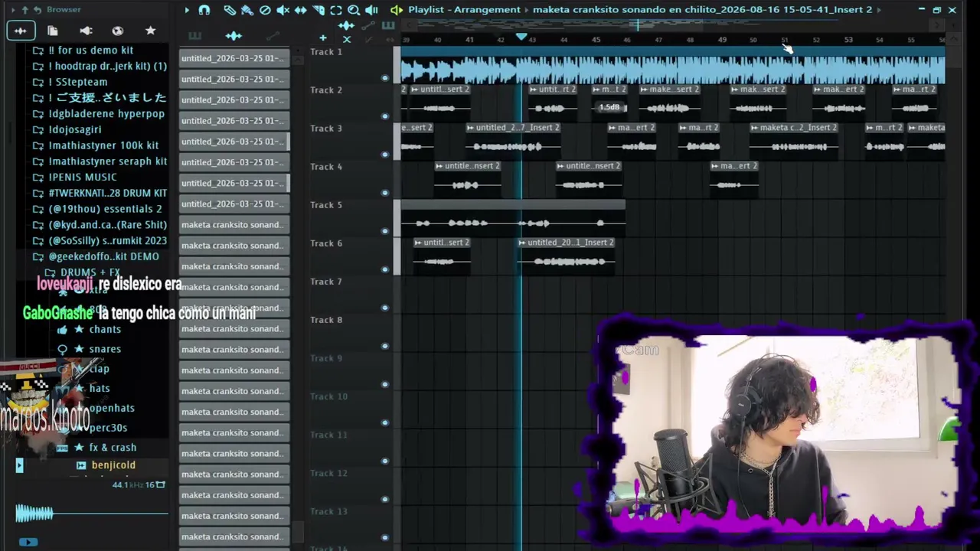This screenshot has width=980, height=551.
Task: Select the Paint brush tool
Action: pyautogui.click(x=247, y=10)
